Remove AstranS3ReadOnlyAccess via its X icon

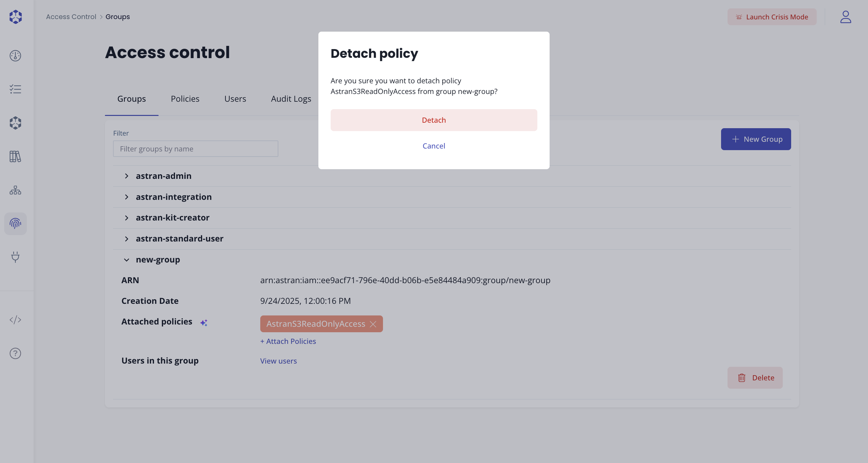pos(373,324)
